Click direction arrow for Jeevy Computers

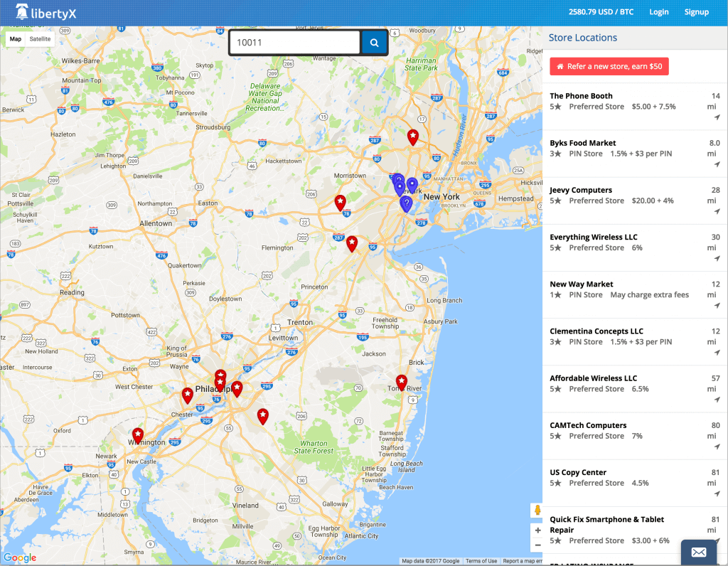[x=717, y=211]
